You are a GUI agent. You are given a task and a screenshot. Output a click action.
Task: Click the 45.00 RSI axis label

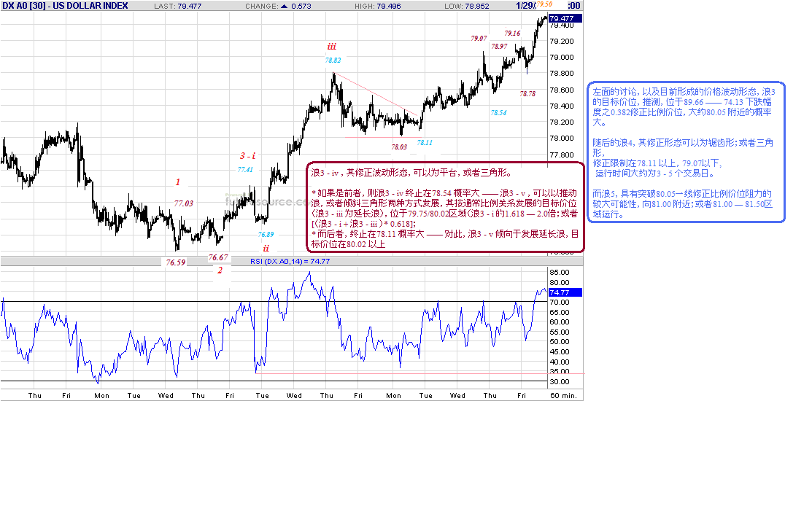coord(560,352)
